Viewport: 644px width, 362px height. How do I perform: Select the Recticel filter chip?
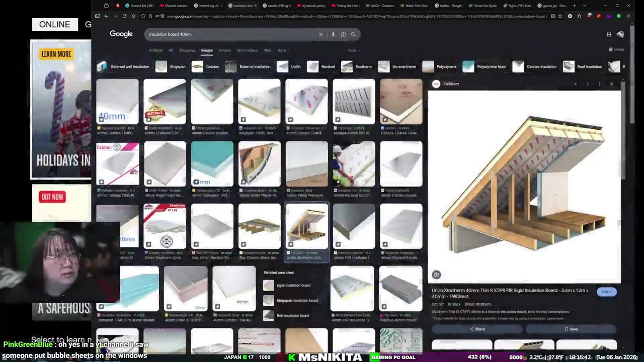coord(321,66)
